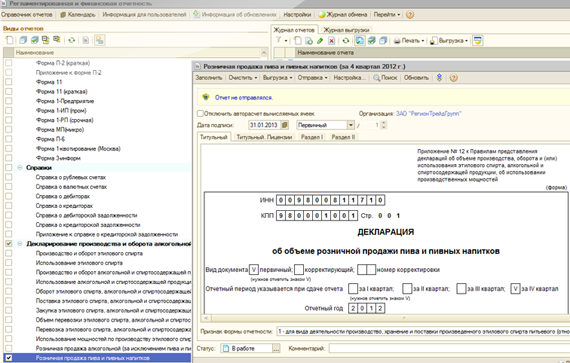Toggle Отключить авторасчет вычисляемых ячеек checkbox
Image resolution: width=570 pixels, height=363 pixels.
click(x=200, y=114)
